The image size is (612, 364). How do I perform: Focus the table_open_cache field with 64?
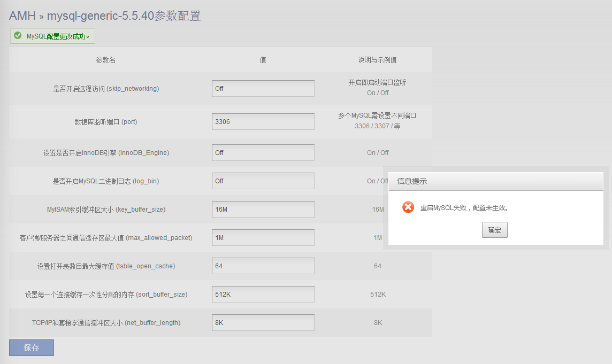click(263, 266)
